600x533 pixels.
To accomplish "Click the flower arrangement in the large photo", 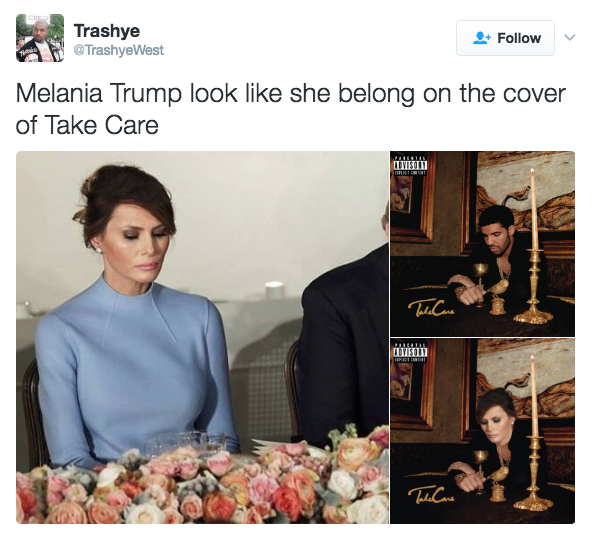I will [202, 480].
